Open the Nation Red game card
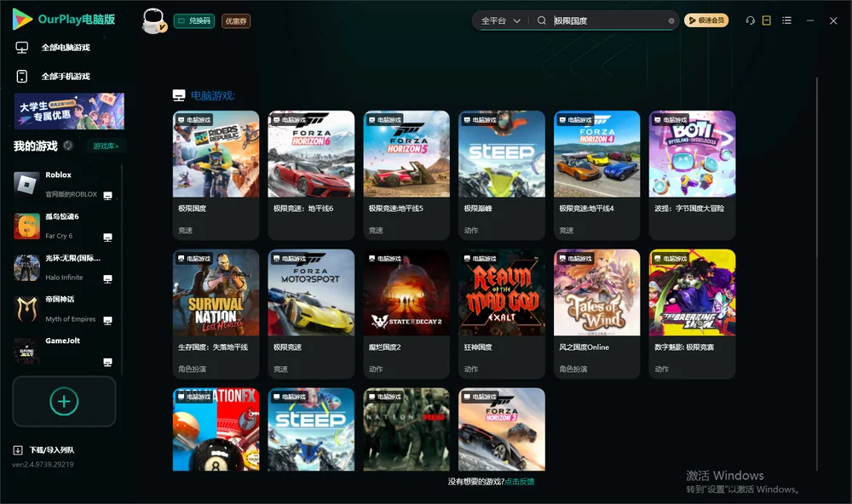This screenshot has width=852, height=504. [406, 429]
